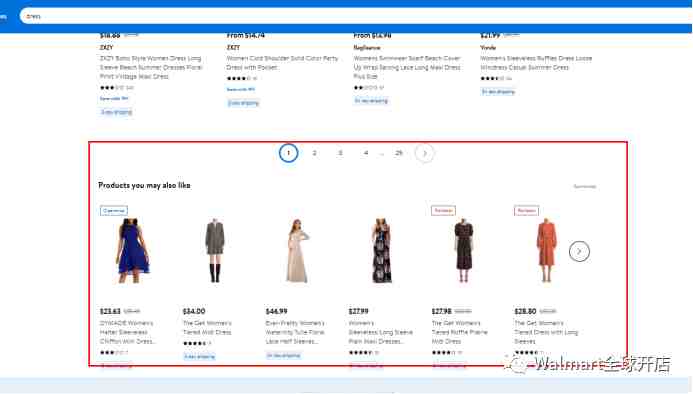Open the Halter Sleeveless Chiffon dress title
The width and height of the screenshot is (693, 394).
(x=127, y=332)
